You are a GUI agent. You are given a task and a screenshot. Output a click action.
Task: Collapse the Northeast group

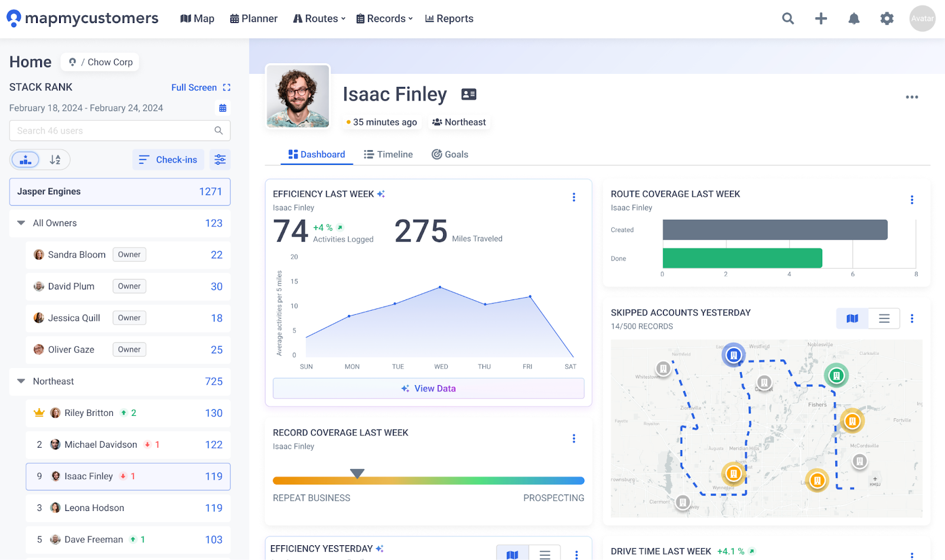21,382
